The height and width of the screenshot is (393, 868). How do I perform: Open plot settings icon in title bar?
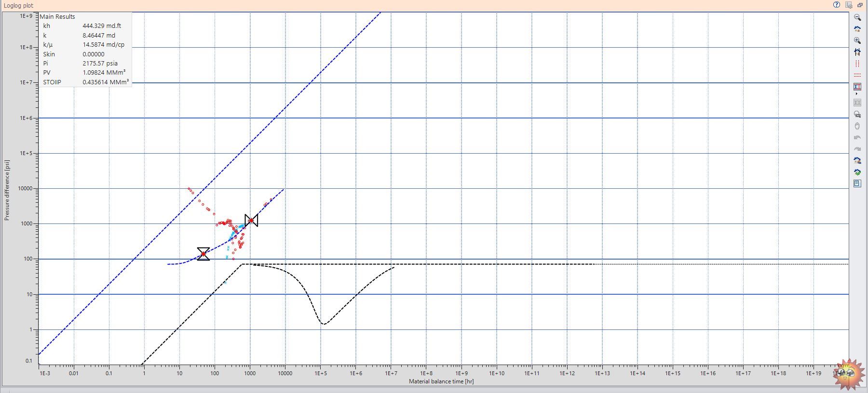click(849, 5)
